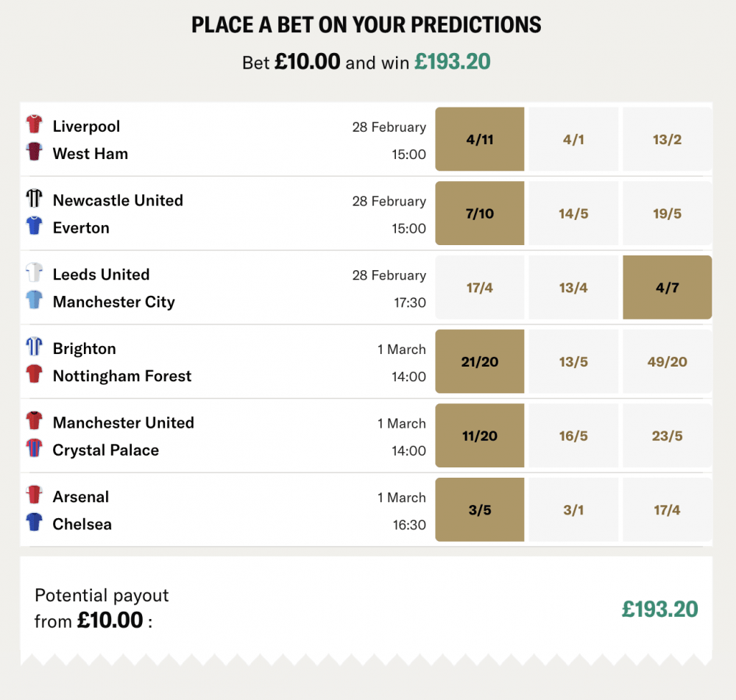Viewport: 736px width, 700px height.
Task: Select the Manchester United jersey icon
Action: (35, 422)
